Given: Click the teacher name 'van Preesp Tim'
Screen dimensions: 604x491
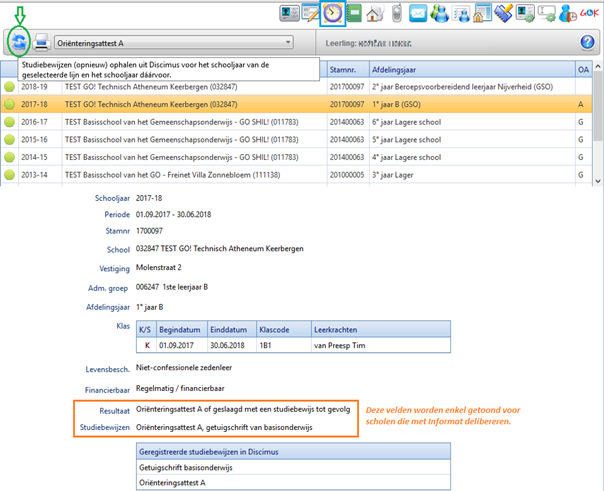Looking at the screenshot, I should tap(340, 345).
